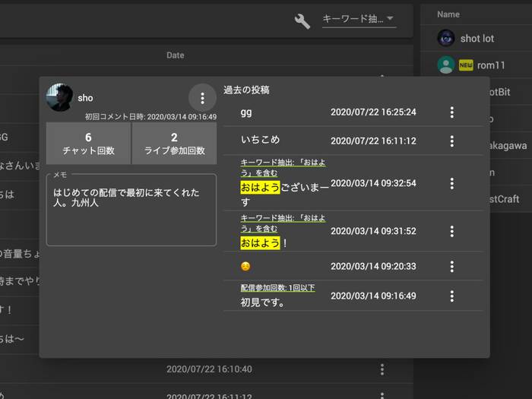Viewport: 532px width, 399px height.
Task: Open options for the emoji post
Action: (451, 266)
